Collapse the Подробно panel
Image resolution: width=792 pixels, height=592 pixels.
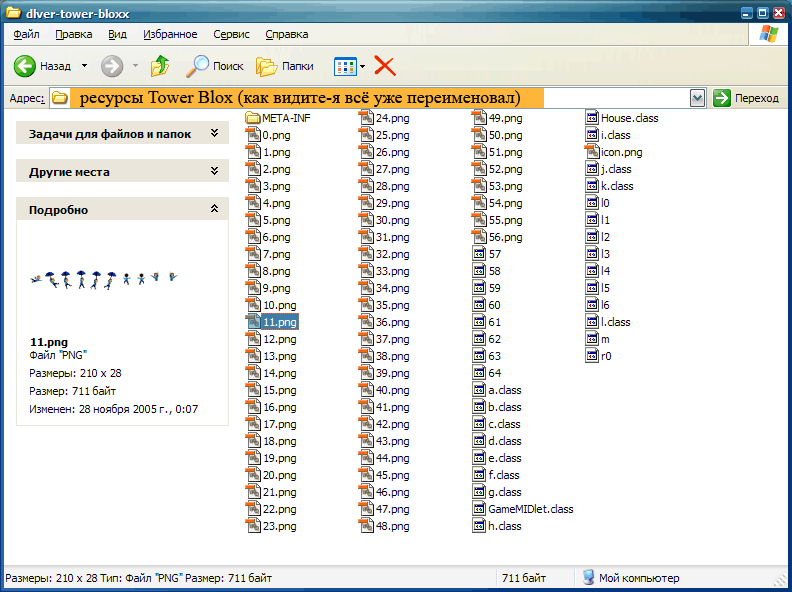[x=214, y=209]
